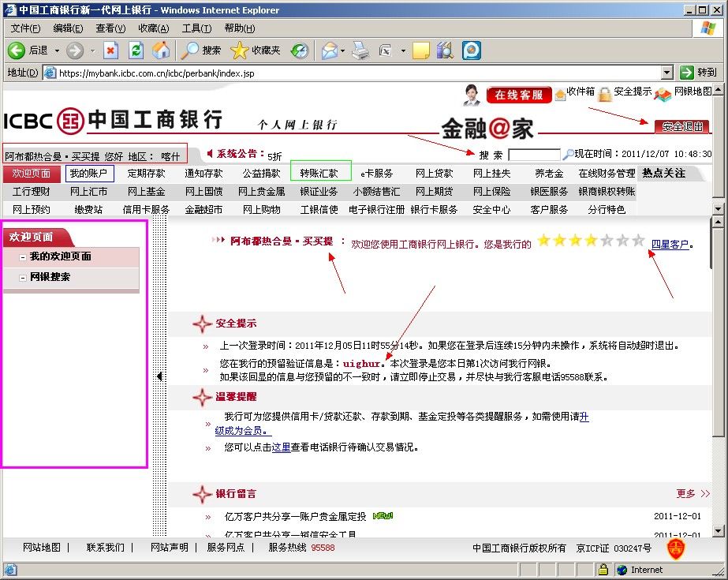Open the address bar dropdown arrow
The height and width of the screenshot is (580, 728).
point(667,73)
